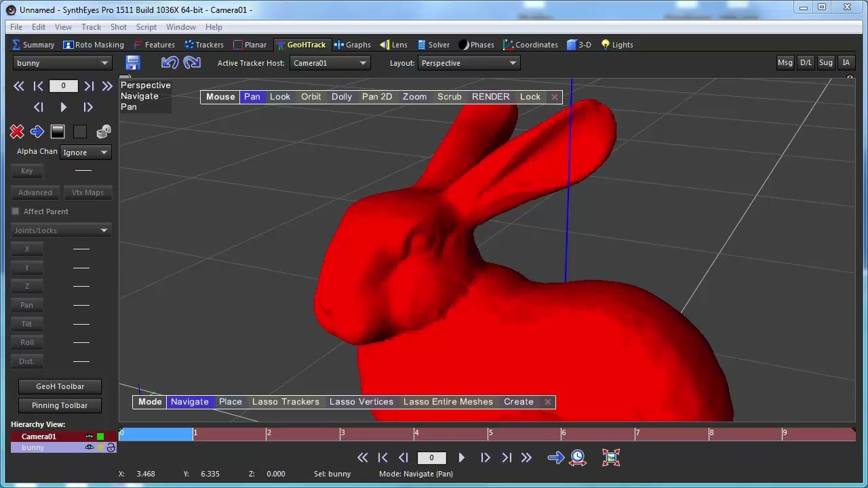The width and height of the screenshot is (868, 488).
Task: Click double-left rewind arrows in left panel
Action: point(19,86)
